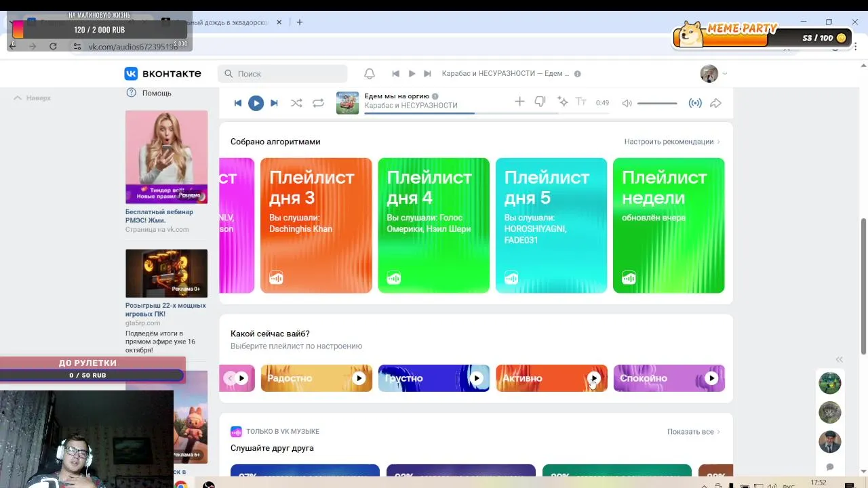This screenshot has width=868, height=488.
Task: Click the VK logo in header
Action: [x=163, y=73]
